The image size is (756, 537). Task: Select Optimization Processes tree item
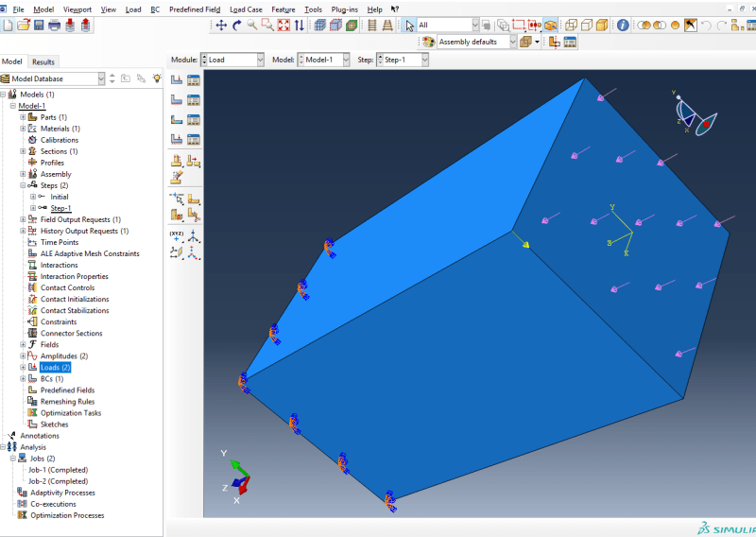pyautogui.click(x=67, y=516)
